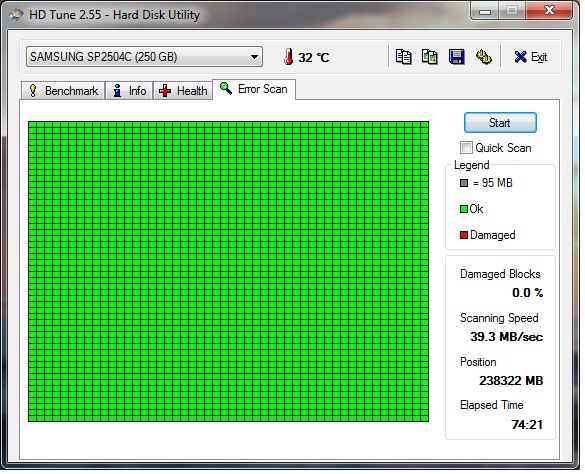
Task: Click the red Damaged legend swatch
Action: point(464,235)
